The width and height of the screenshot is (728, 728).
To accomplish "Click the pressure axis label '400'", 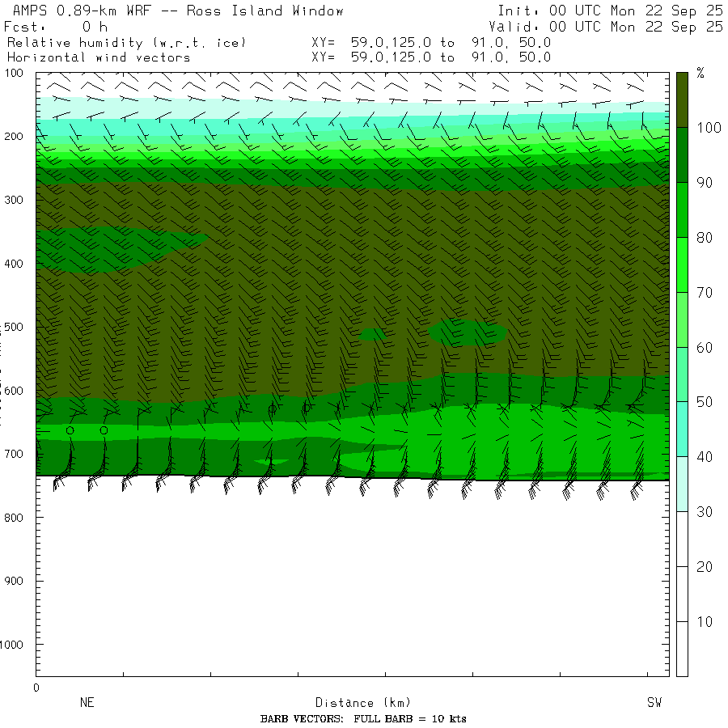I will [x=14, y=264].
